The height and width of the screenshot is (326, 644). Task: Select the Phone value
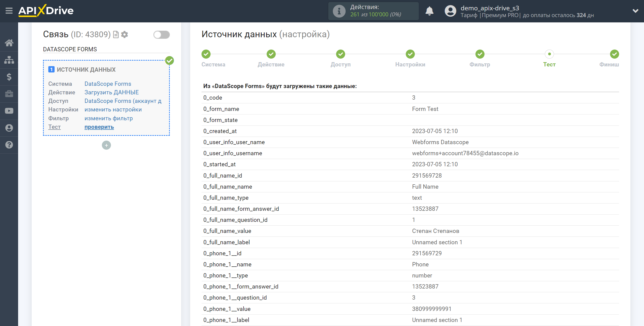click(x=420, y=264)
